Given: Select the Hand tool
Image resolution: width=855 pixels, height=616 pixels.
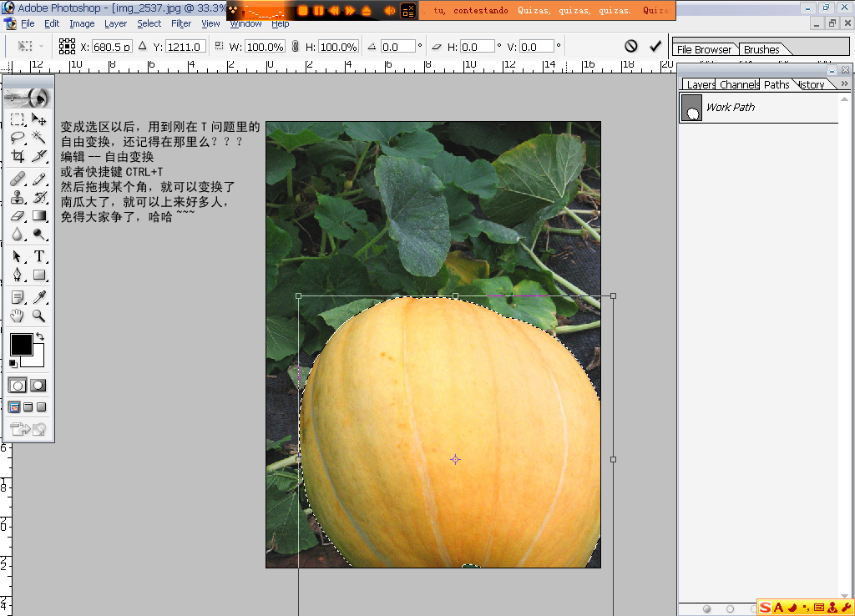Looking at the screenshot, I should pos(18,316).
